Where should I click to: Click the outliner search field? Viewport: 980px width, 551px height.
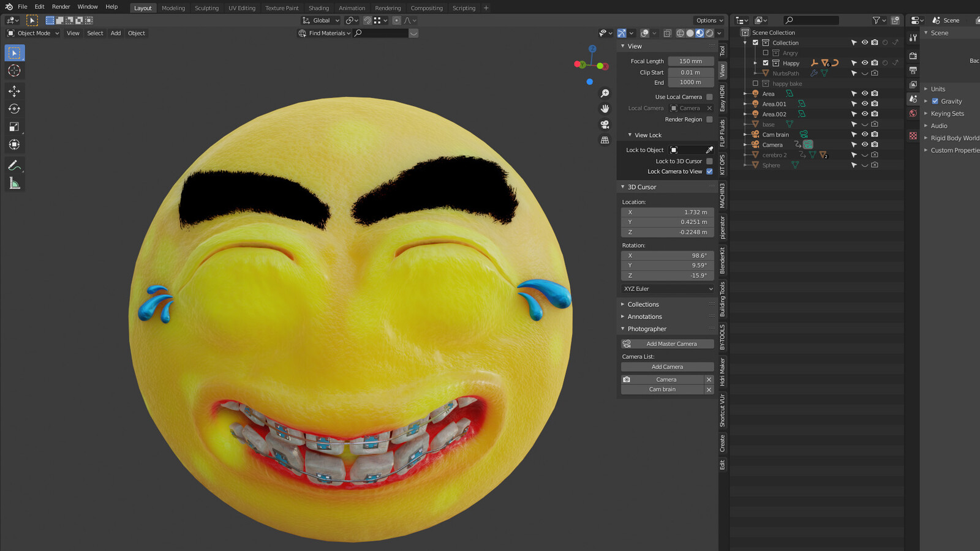[x=812, y=20]
